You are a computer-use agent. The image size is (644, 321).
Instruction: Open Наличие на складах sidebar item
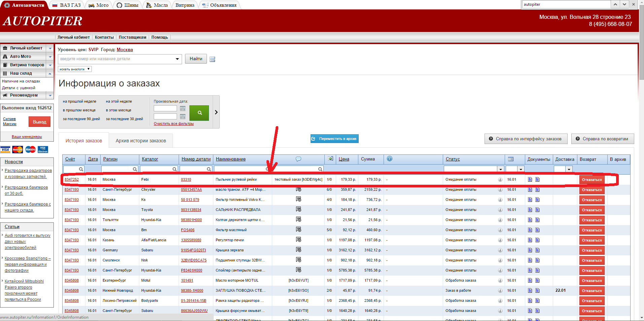(21, 81)
